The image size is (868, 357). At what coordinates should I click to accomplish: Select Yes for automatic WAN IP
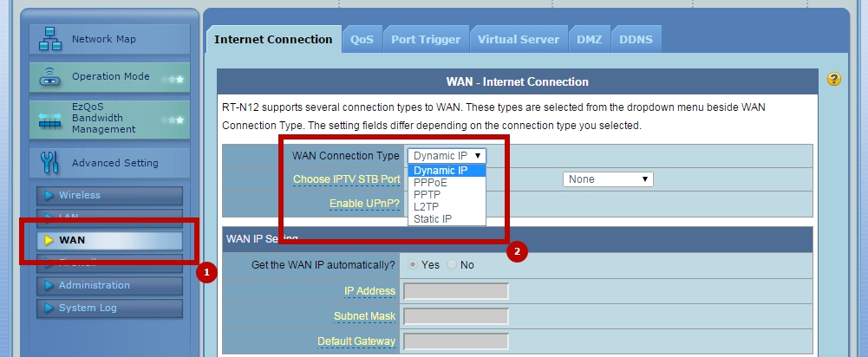(413, 264)
